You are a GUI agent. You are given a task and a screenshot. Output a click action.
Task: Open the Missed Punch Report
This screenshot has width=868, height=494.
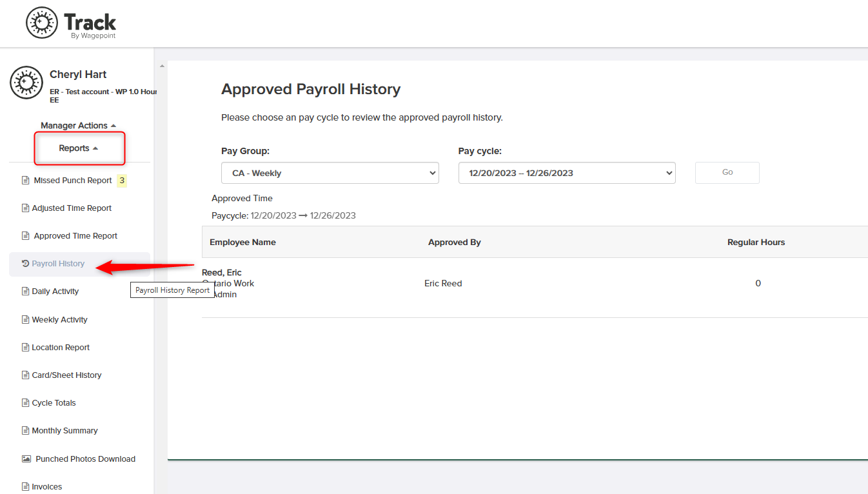tap(73, 181)
